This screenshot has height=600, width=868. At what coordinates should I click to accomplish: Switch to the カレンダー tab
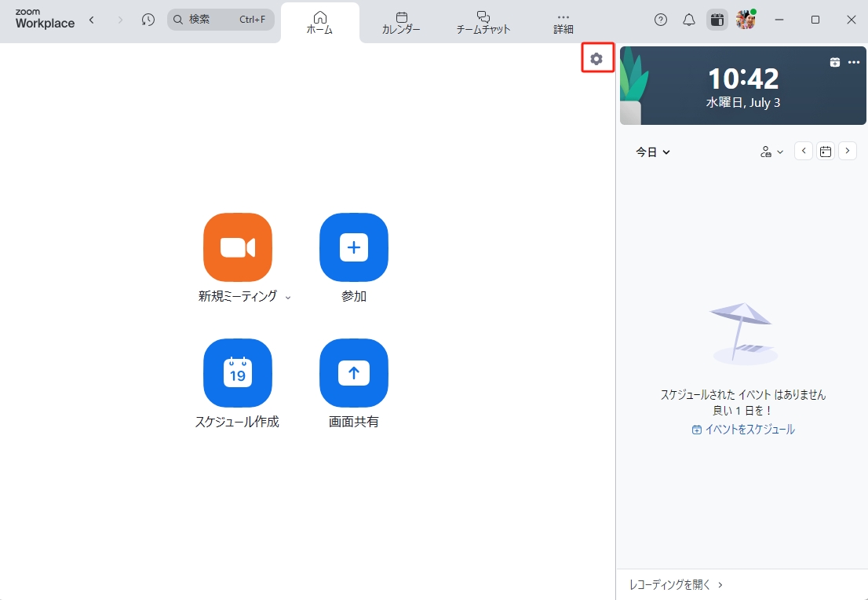(x=400, y=21)
